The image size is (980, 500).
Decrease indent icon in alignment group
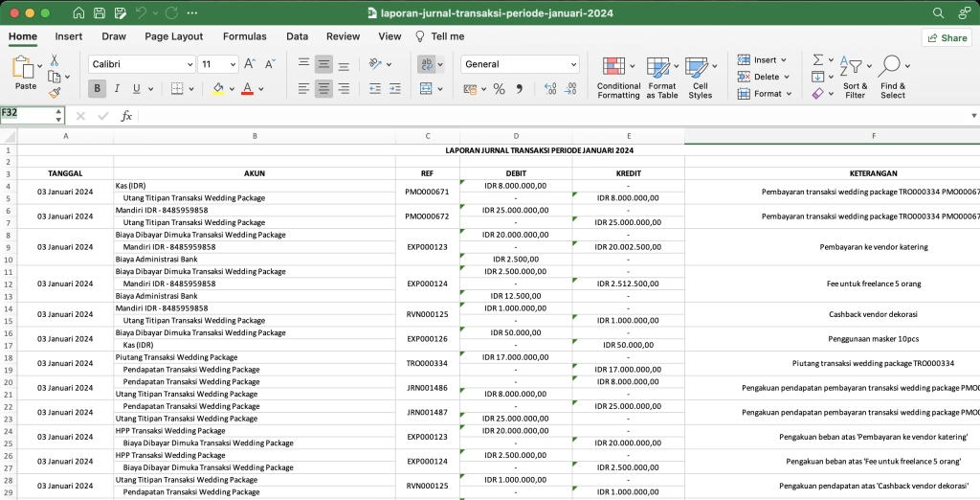pos(374,89)
